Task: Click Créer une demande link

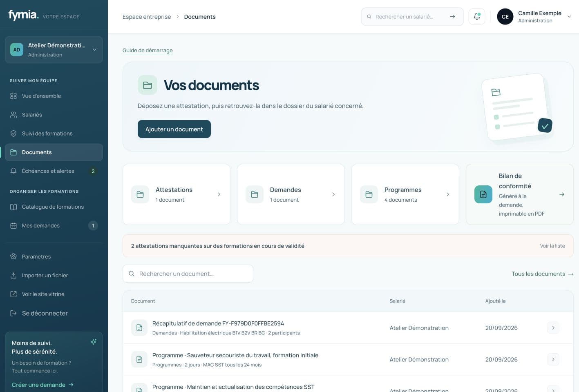Action: coord(42,385)
